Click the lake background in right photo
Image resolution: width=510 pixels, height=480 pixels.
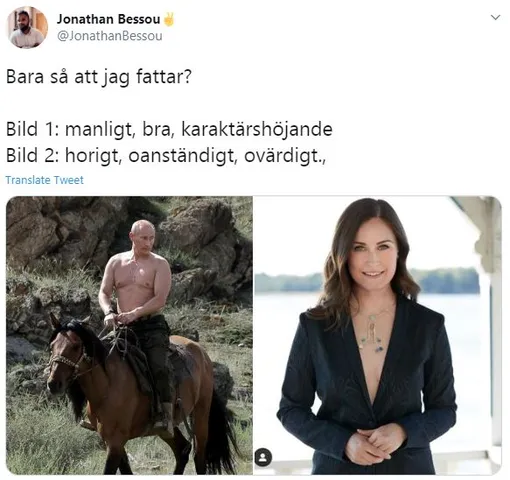coord(287,317)
